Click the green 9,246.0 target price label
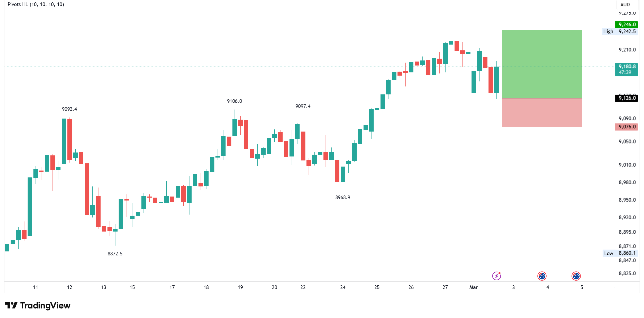 (x=627, y=24)
